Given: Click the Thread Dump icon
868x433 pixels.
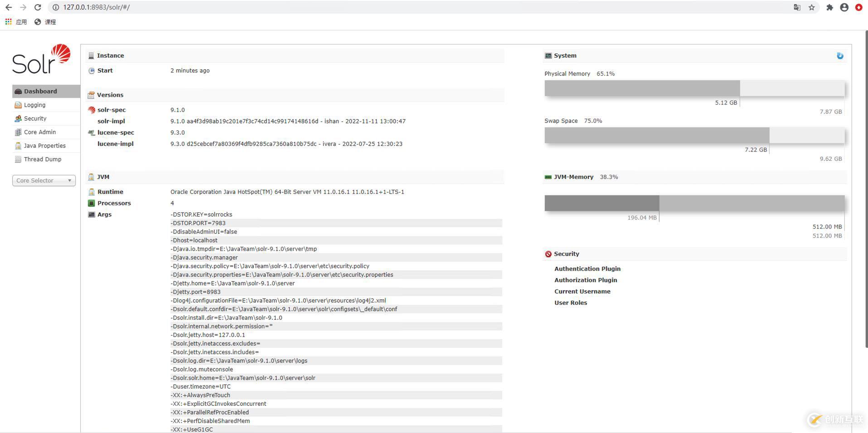Looking at the screenshot, I should [x=18, y=159].
